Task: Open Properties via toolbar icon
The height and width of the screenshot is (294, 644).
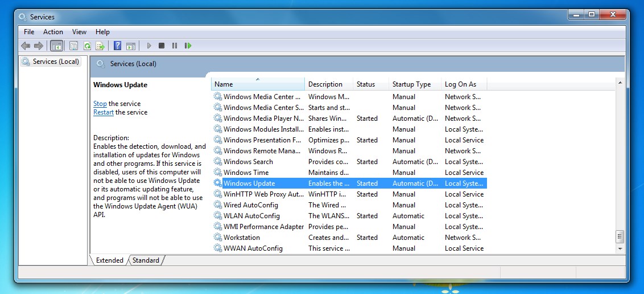Action: [73, 46]
